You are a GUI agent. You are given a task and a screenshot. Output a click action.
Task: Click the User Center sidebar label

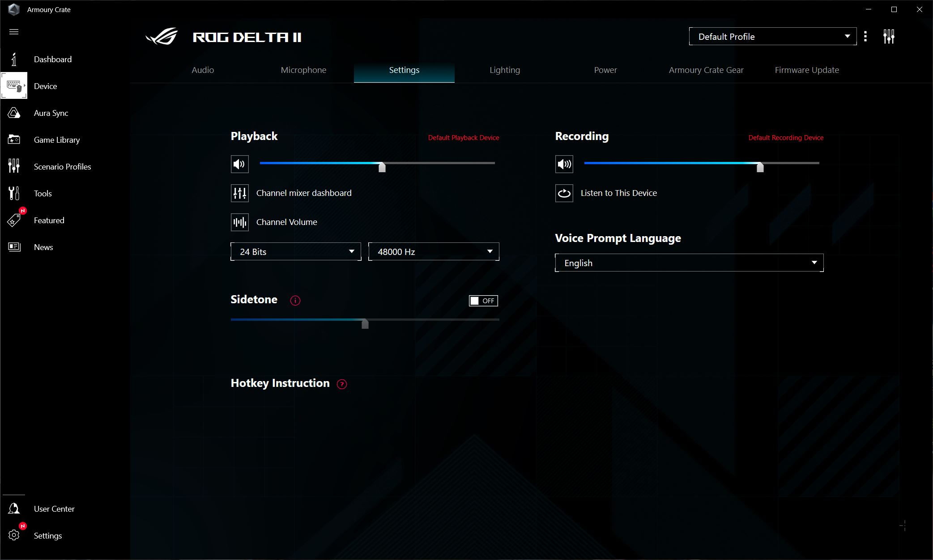point(54,509)
